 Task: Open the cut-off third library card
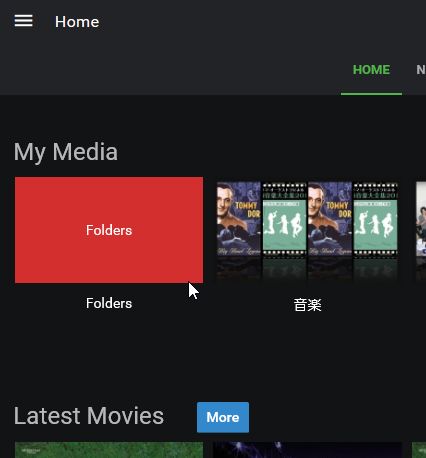(421, 230)
